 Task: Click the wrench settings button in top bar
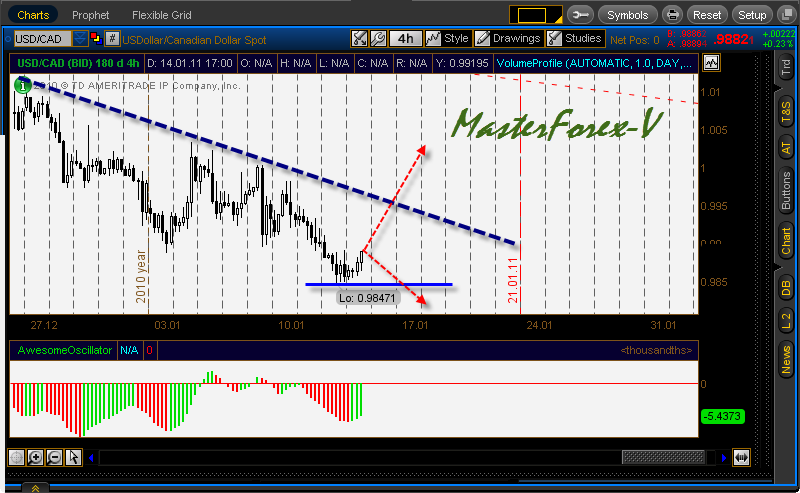pos(580,15)
